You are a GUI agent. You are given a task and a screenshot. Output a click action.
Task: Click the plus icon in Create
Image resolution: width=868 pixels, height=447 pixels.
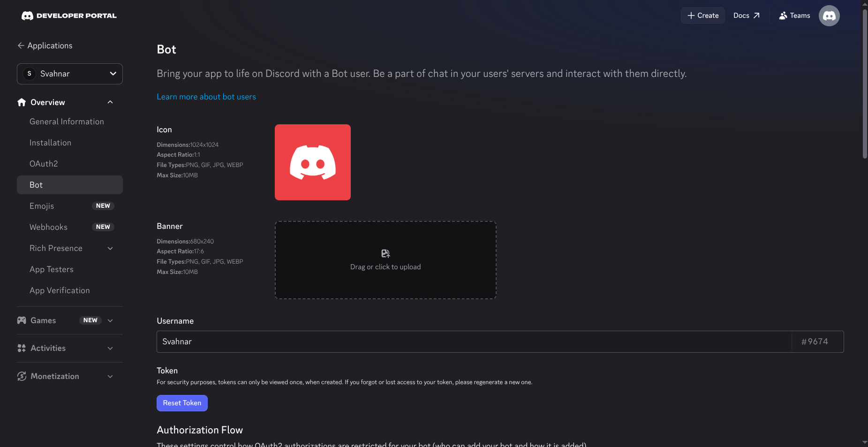[691, 15]
